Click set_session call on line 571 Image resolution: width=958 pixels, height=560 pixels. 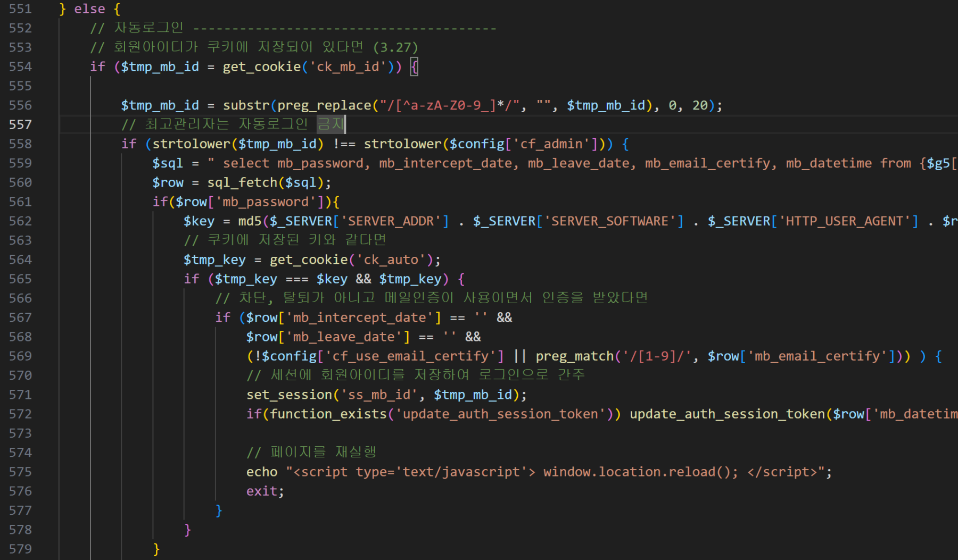click(289, 395)
